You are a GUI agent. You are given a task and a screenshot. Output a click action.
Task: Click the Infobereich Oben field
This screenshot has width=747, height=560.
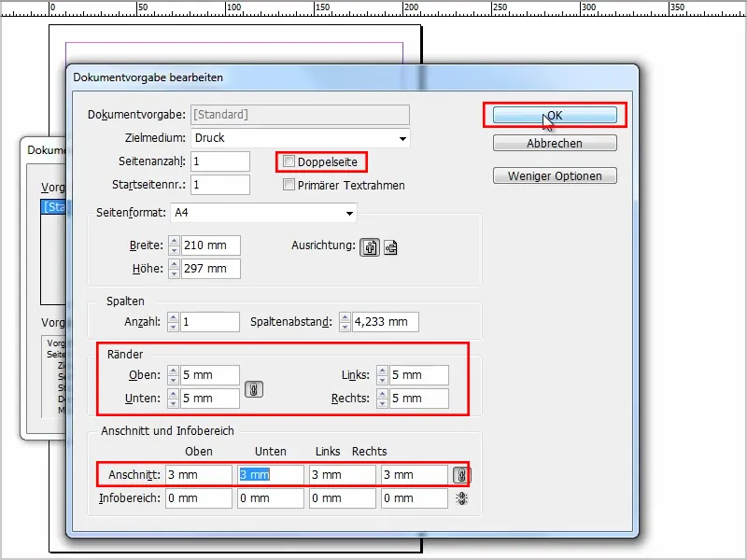click(x=199, y=498)
